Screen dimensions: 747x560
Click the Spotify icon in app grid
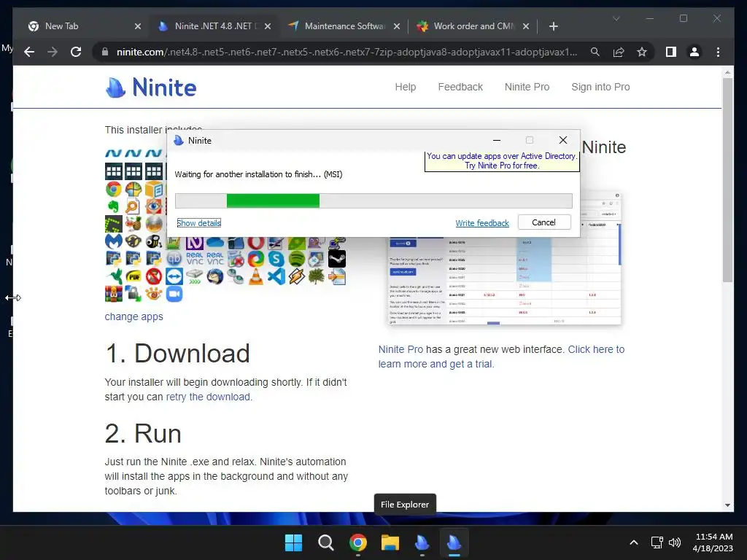[x=296, y=259]
